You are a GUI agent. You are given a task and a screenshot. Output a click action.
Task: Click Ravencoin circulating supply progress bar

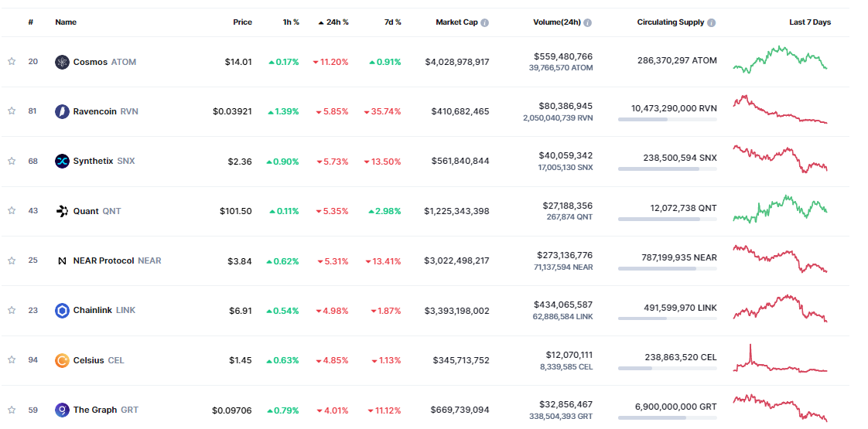pos(667,119)
